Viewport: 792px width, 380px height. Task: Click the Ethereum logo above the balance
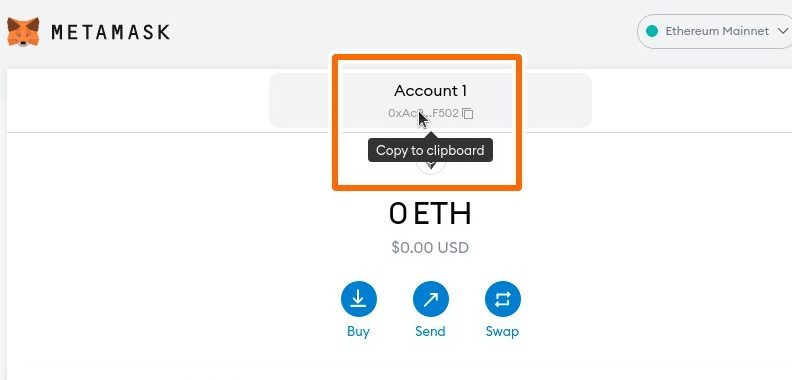coord(430,167)
